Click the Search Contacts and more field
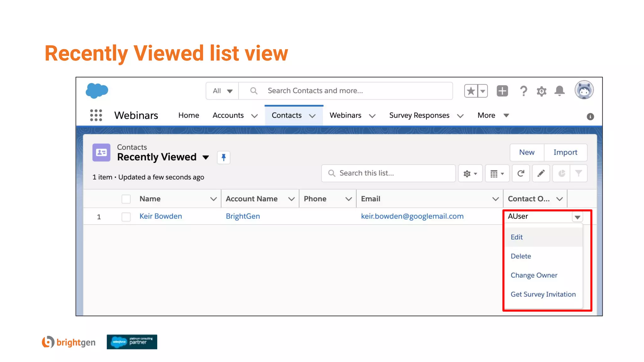The height and width of the screenshot is (362, 644). (x=346, y=91)
